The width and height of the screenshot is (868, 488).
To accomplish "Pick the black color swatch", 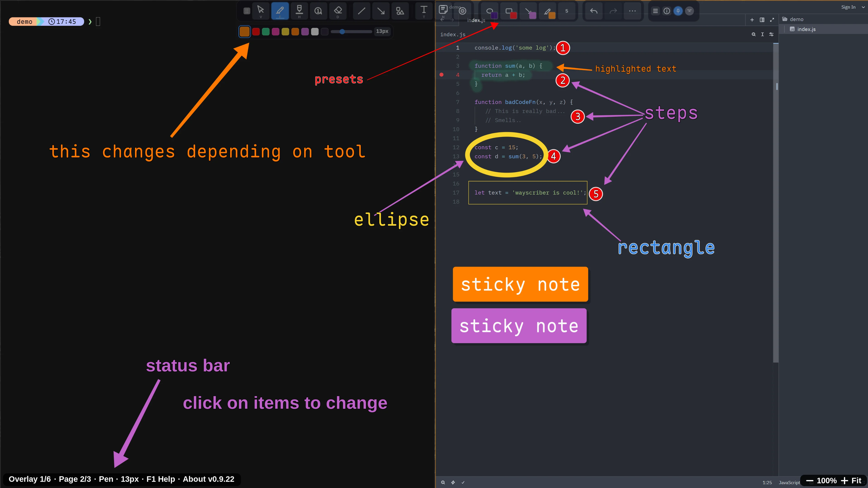I will pyautogui.click(x=325, y=32).
